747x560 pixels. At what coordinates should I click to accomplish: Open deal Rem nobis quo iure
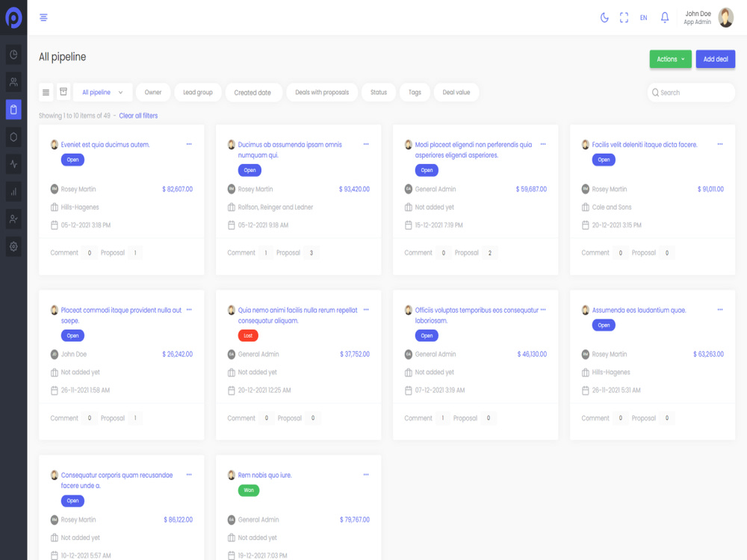265,475
